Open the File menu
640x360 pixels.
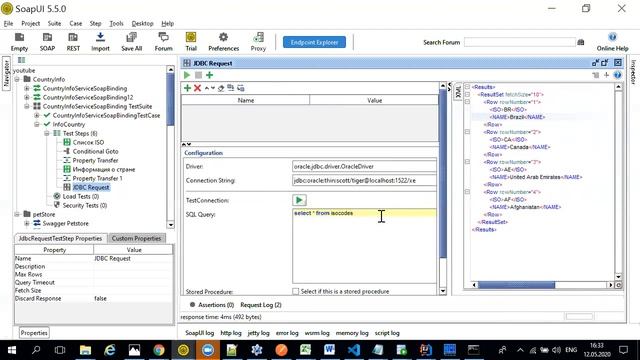(8, 23)
